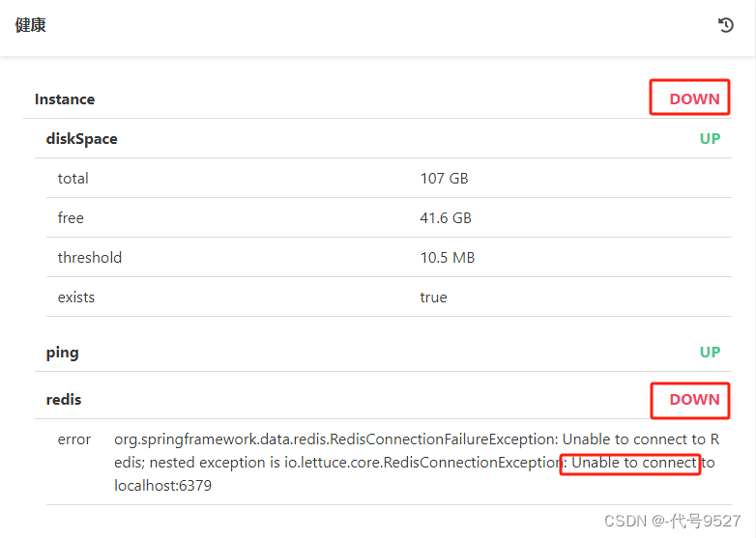Expand the diskSpace health section
This screenshot has width=756, height=538.
[x=82, y=139]
